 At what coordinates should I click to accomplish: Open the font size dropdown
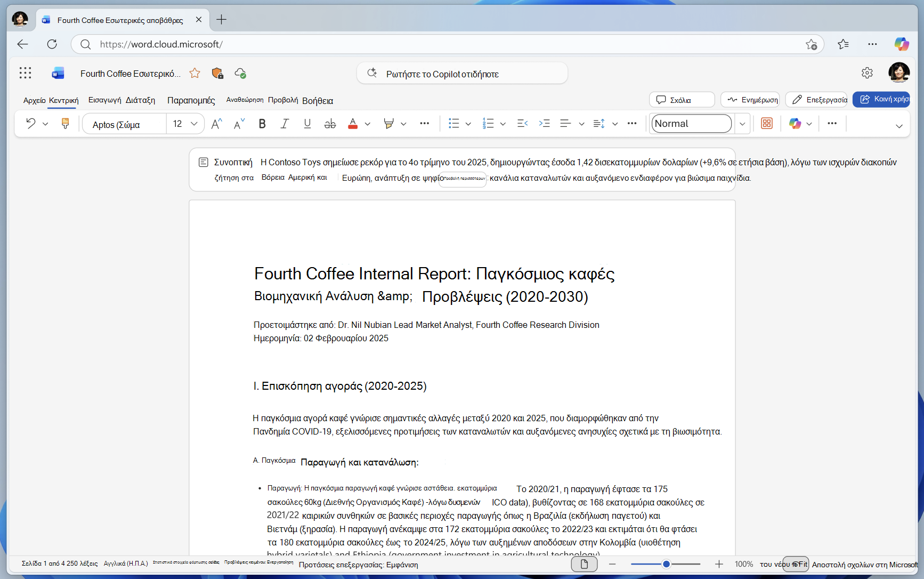[x=194, y=124]
